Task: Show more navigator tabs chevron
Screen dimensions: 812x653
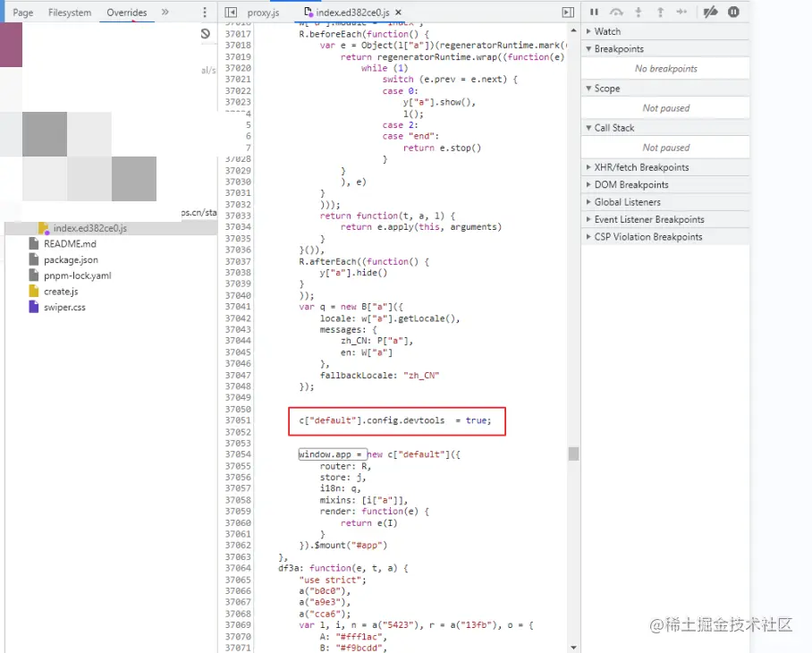Action: (x=165, y=12)
